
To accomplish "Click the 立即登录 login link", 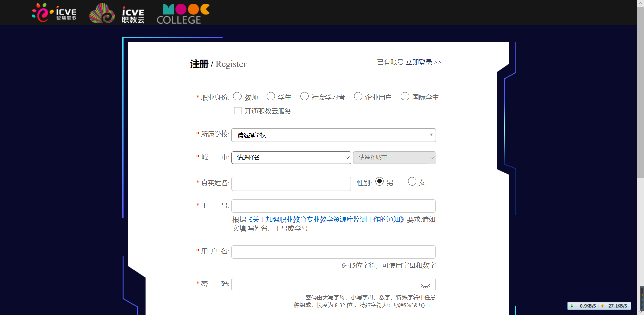I will [x=419, y=62].
